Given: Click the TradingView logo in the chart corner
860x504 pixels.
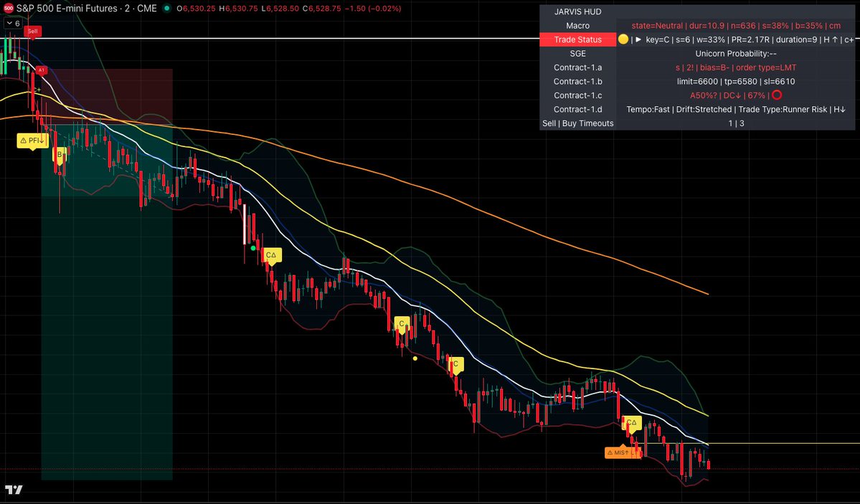Looking at the screenshot, I should point(14,490).
